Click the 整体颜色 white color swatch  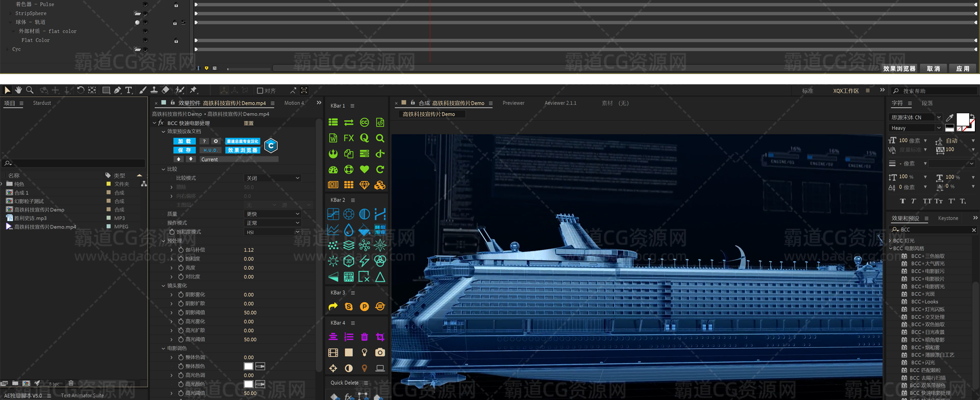click(249, 366)
